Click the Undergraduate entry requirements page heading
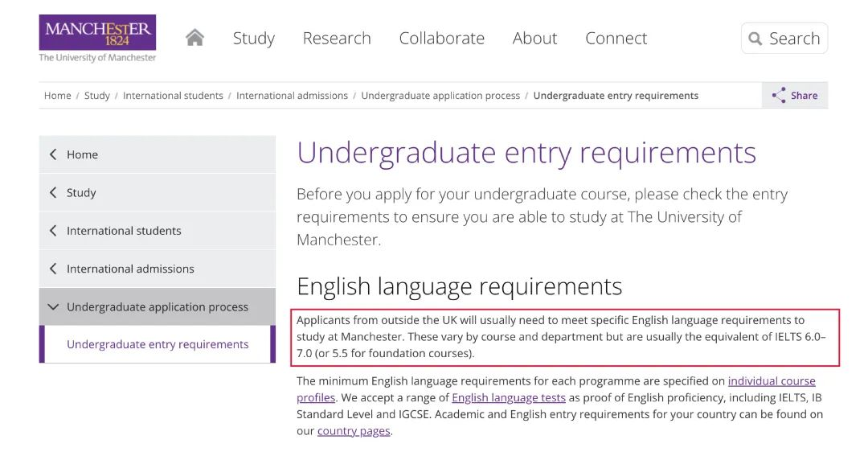 tap(526, 153)
